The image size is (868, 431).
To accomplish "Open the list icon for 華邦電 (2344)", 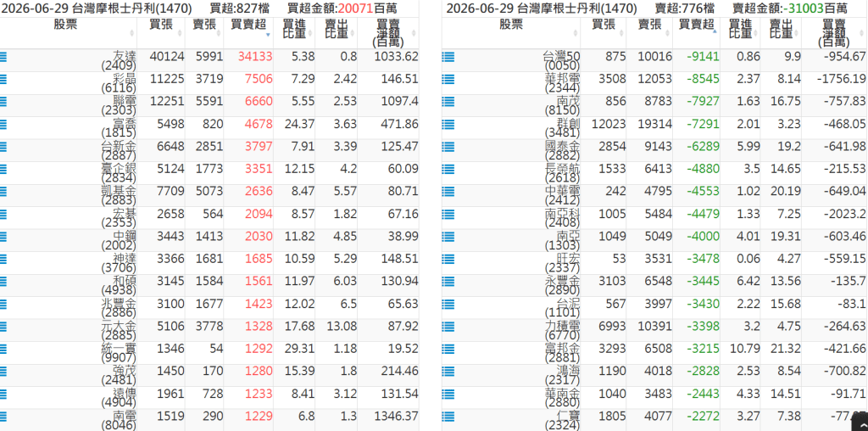I will click(448, 79).
